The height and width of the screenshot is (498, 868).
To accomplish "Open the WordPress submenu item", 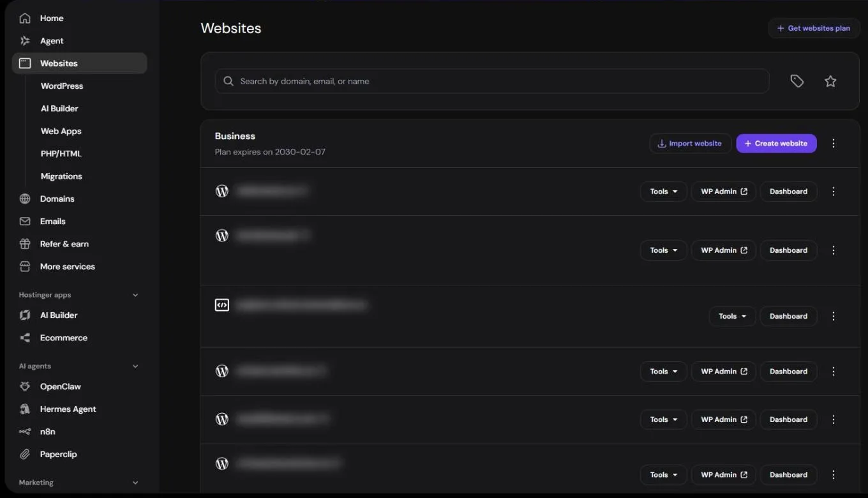I will (62, 86).
